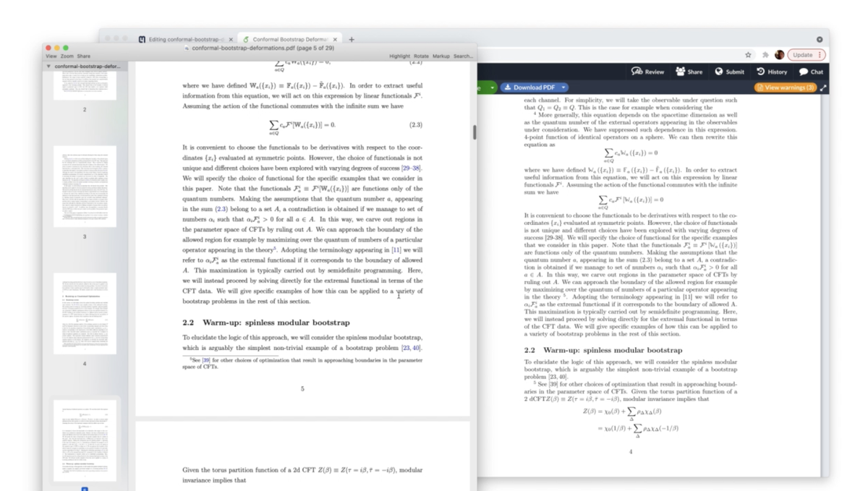Open Review panel in Overleaf
Viewport: 868px width, 491px height.
click(x=647, y=72)
